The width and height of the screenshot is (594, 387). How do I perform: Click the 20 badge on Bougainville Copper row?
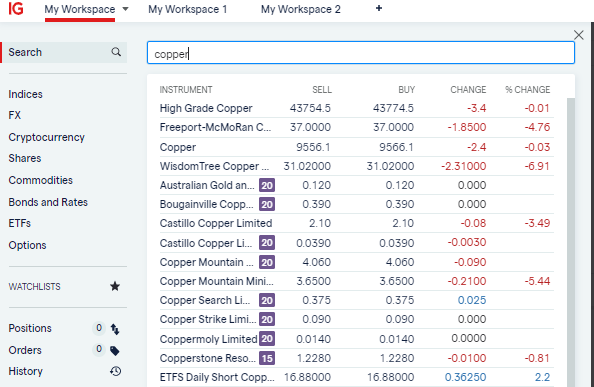point(267,204)
